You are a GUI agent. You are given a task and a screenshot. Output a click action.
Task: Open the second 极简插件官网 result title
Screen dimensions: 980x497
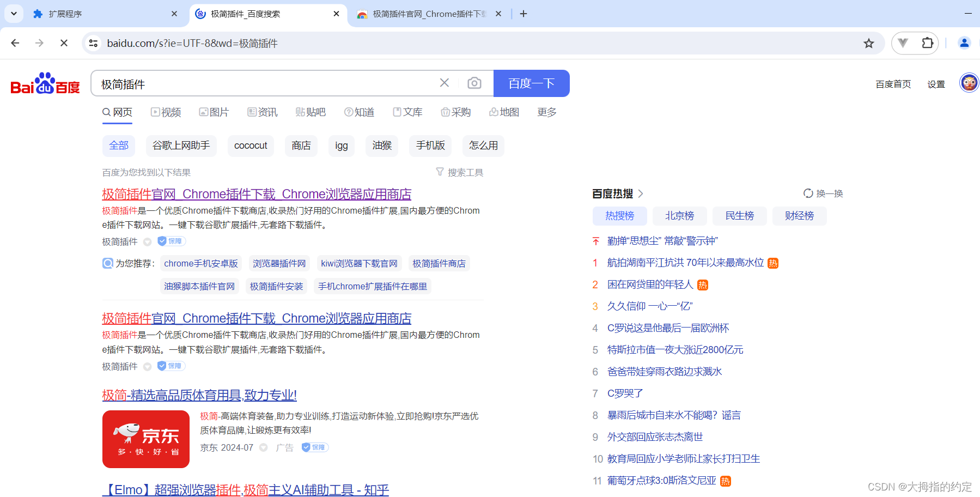tap(257, 318)
